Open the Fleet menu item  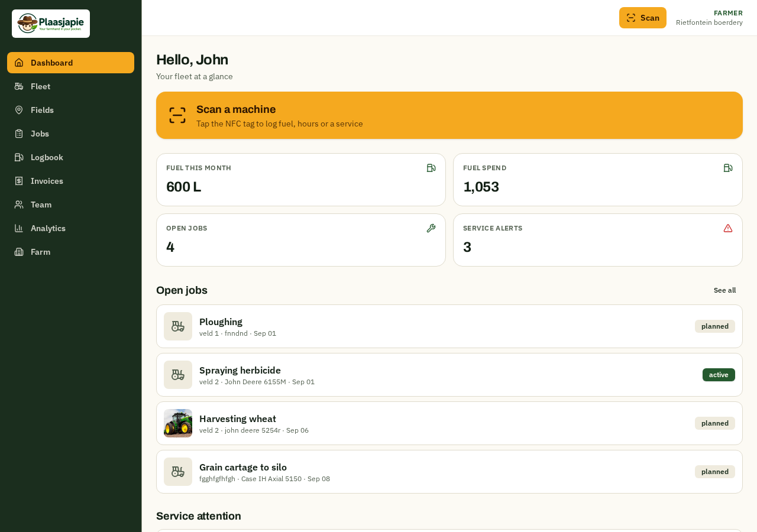pyautogui.click(x=70, y=86)
